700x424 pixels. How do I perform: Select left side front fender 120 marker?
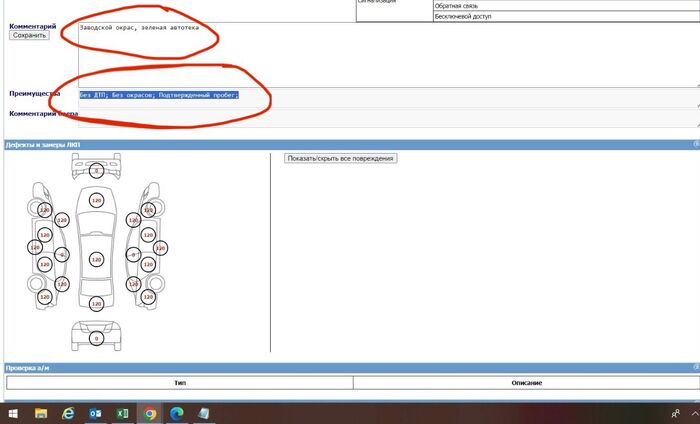45,210
